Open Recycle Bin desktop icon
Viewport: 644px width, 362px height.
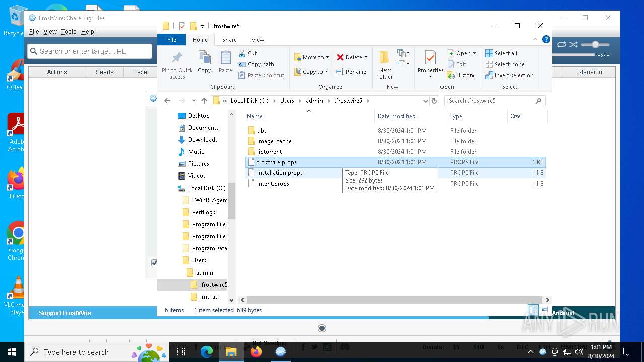click(x=17, y=20)
